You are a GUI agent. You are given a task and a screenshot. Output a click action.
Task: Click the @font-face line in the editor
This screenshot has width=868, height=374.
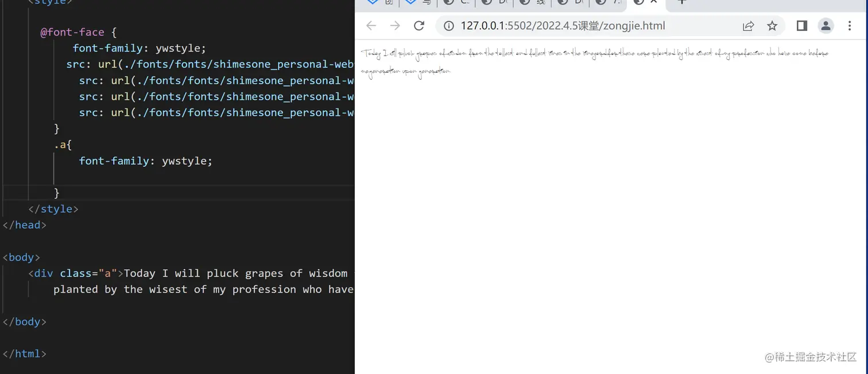pos(79,32)
